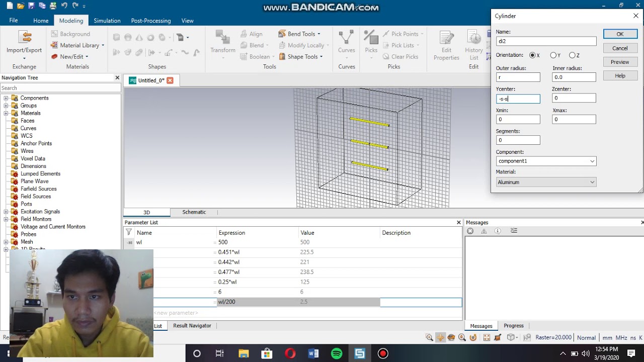The image size is (644, 362).
Task: Click the reset view to fit icon
Action: [487, 337]
